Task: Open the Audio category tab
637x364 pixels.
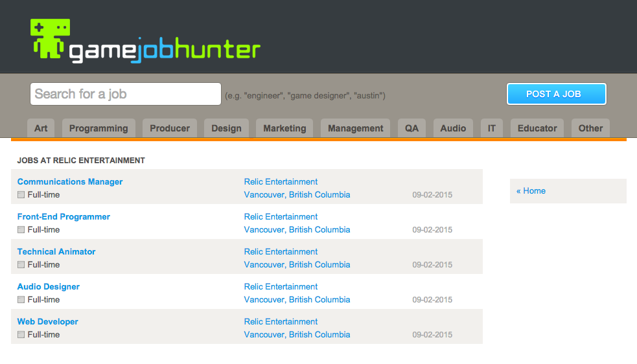Action: pos(453,128)
